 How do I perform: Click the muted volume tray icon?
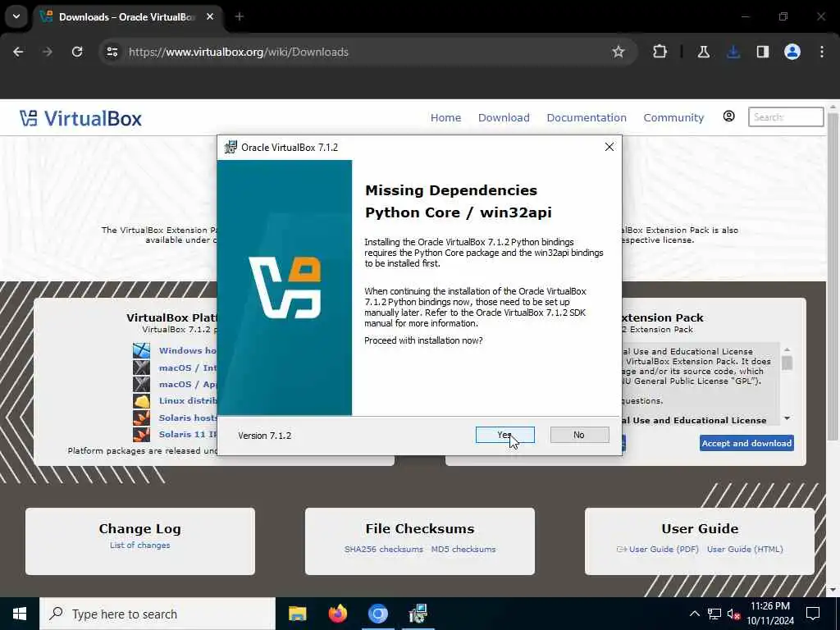pyautogui.click(x=733, y=614)
